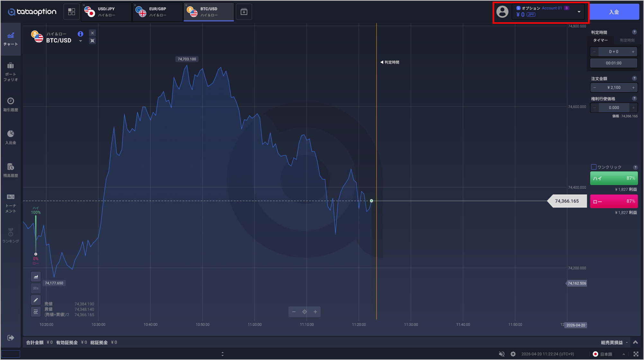This screenshot has width=644, height=360.
Task: Select the タイマー mode toggle
Action: pyautogui.click(x=600, y=40)
